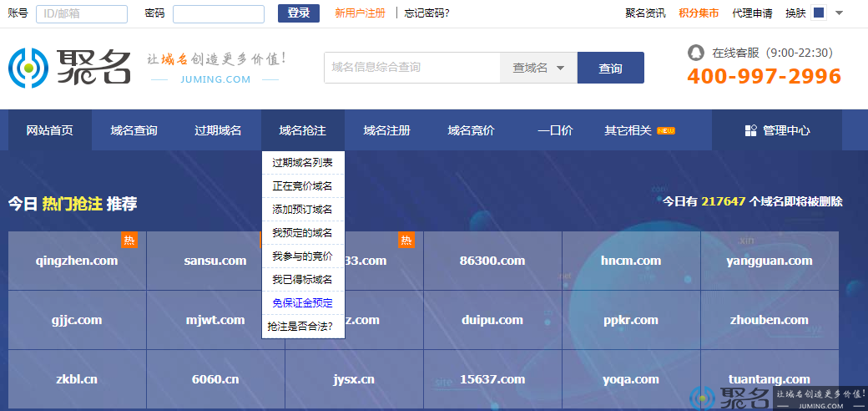
Task: Select 过期域名列表 from the dropdown menu
Action: tap(303, 163)
